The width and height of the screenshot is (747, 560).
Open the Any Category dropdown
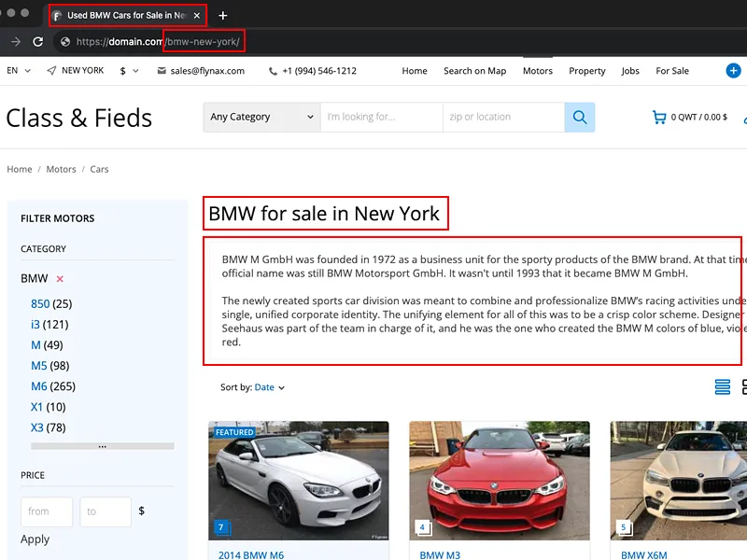tap(262, 118)
